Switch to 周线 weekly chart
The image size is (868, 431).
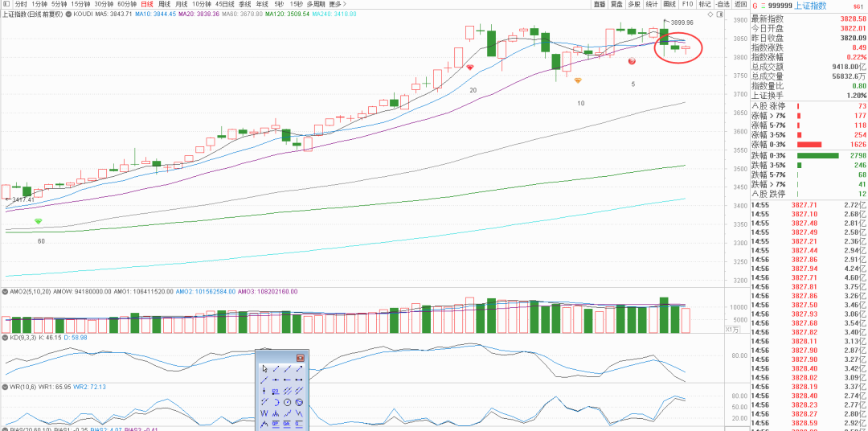pyautogui.click(x=165, y=4)
